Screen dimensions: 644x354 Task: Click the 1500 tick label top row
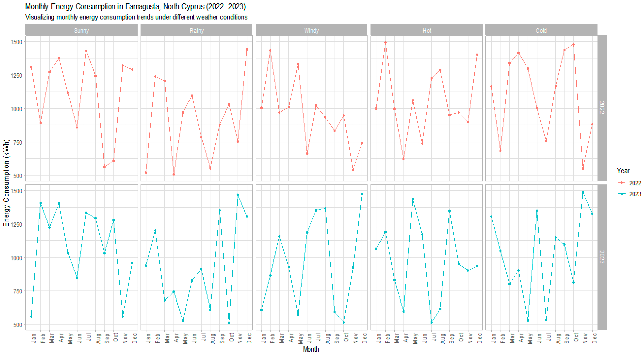tap(17, 42)
